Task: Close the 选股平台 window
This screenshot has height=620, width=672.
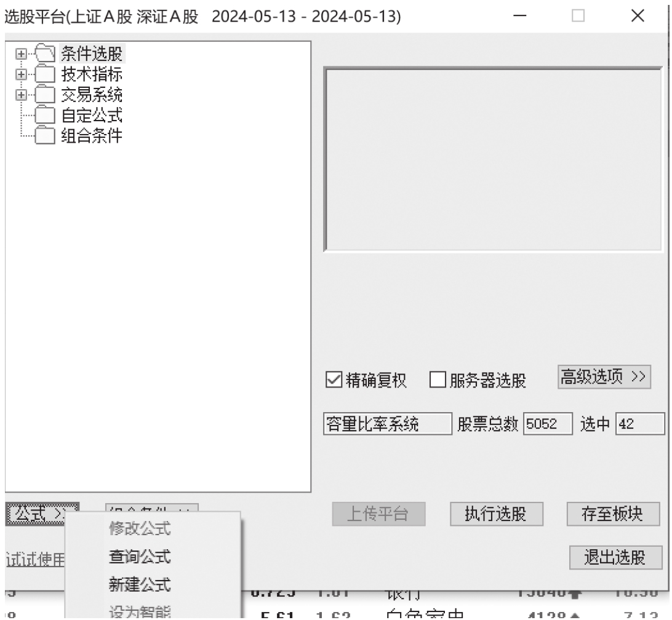Action: tap(638, 16)
